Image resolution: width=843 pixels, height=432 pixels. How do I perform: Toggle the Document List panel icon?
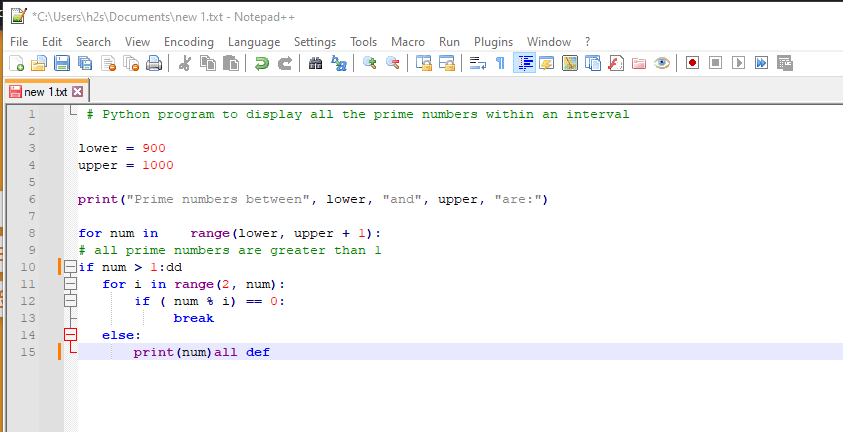pyautogui.click(x=592, y=63)
